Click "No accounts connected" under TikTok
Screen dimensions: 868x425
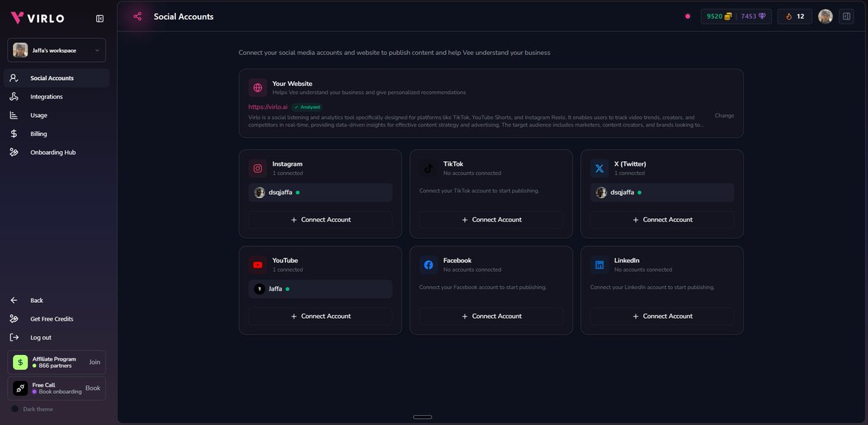472,173
